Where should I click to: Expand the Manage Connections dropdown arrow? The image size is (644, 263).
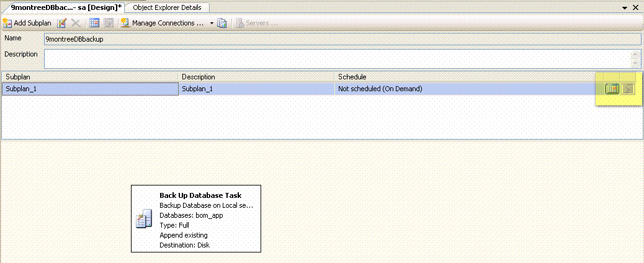pyautogui.click(x=212, y=24)
